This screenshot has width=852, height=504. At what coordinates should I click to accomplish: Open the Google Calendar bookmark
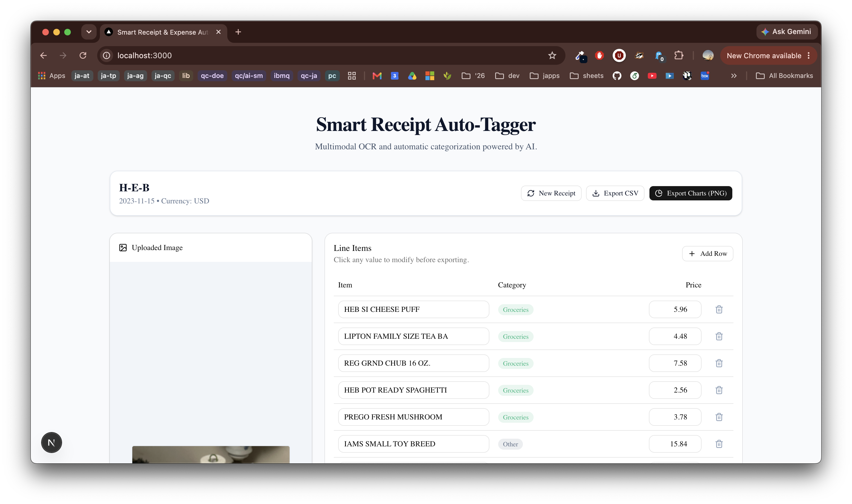pos(395,76)
